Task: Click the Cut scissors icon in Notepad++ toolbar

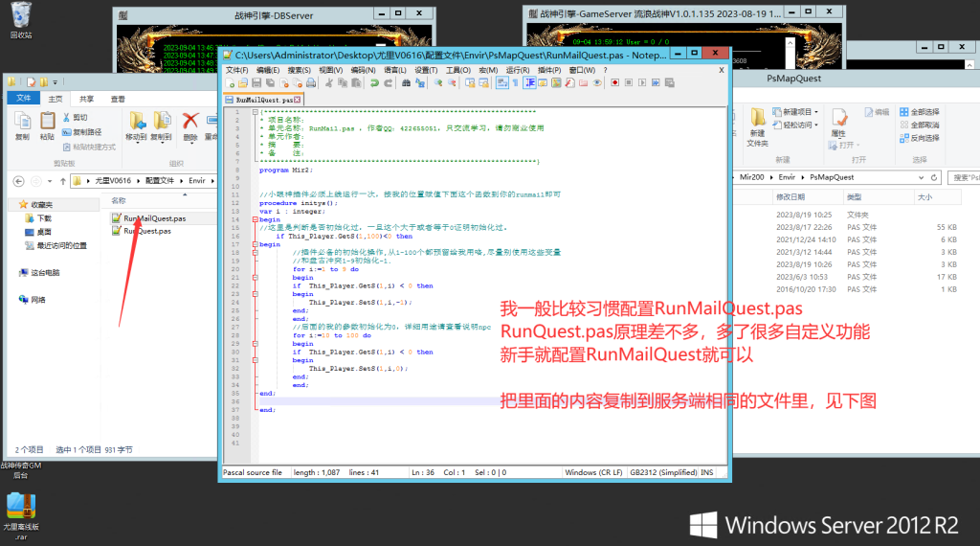Action: point(329,82)
